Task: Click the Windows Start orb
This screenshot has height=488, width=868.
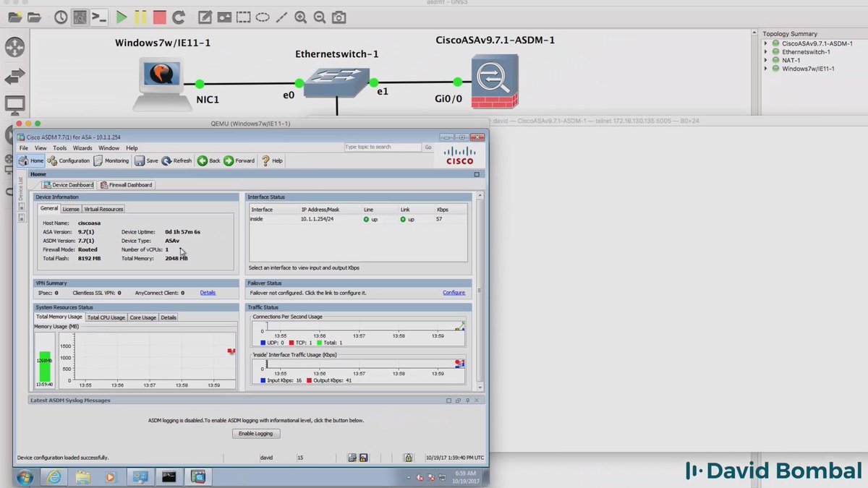Action: coord(24,477)
